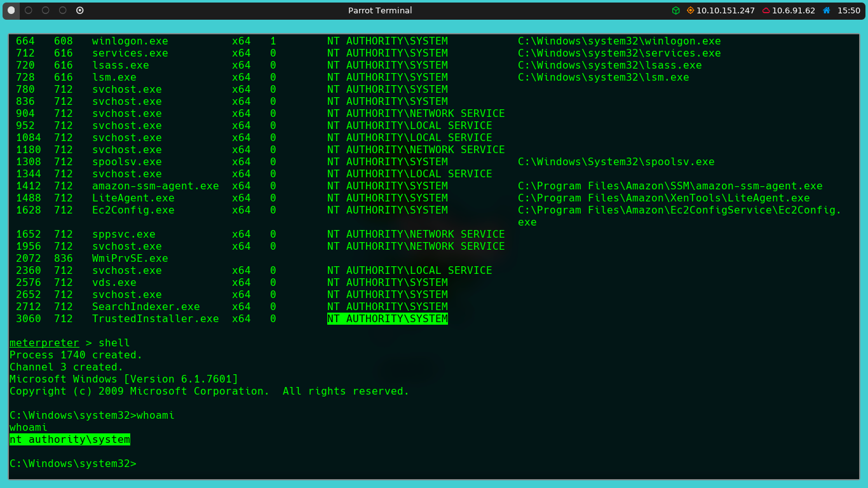Click the typed whoami command on the prompt line
This screenshot has width=868, height=488.
[x=156, y=416]
